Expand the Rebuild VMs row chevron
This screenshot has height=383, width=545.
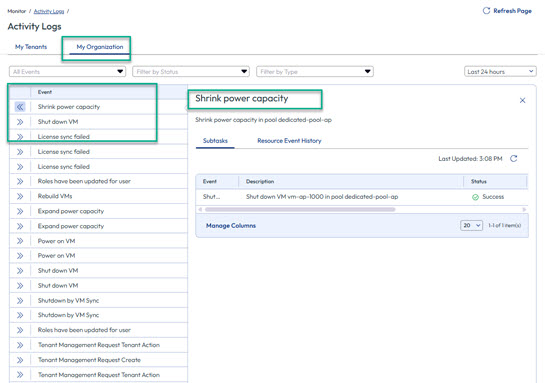pos(20,196)
